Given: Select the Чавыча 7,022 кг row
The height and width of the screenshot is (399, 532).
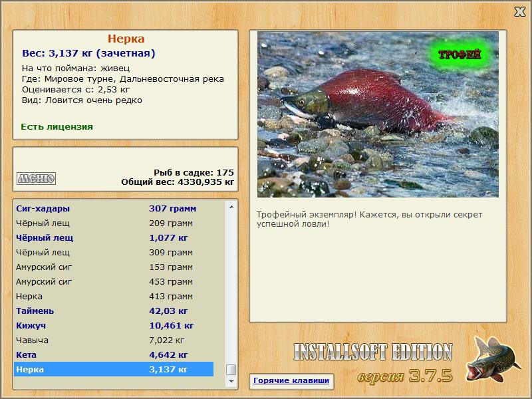Looking at the screenshot, I should tap(114, 340).
